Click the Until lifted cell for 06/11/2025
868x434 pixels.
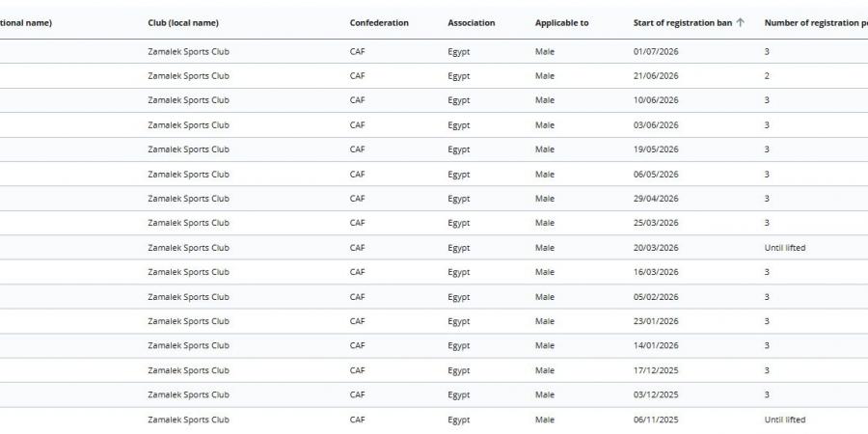(x=785, y=420)
